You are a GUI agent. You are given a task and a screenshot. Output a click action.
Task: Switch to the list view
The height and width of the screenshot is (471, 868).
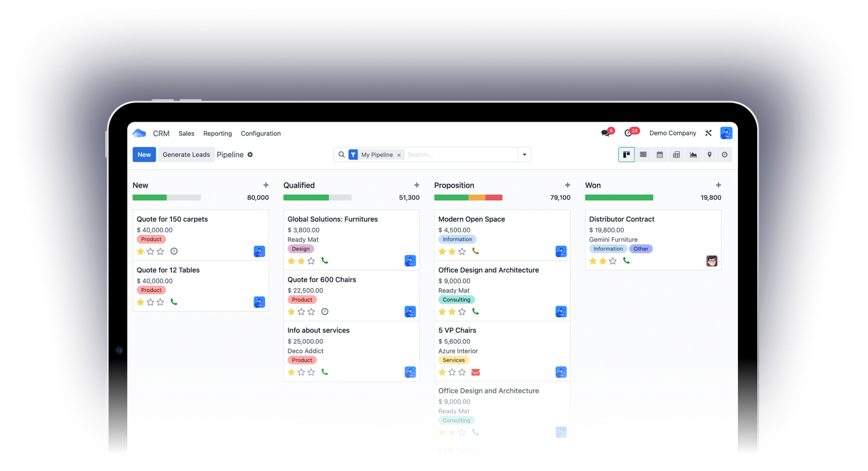tap(643, 155)
